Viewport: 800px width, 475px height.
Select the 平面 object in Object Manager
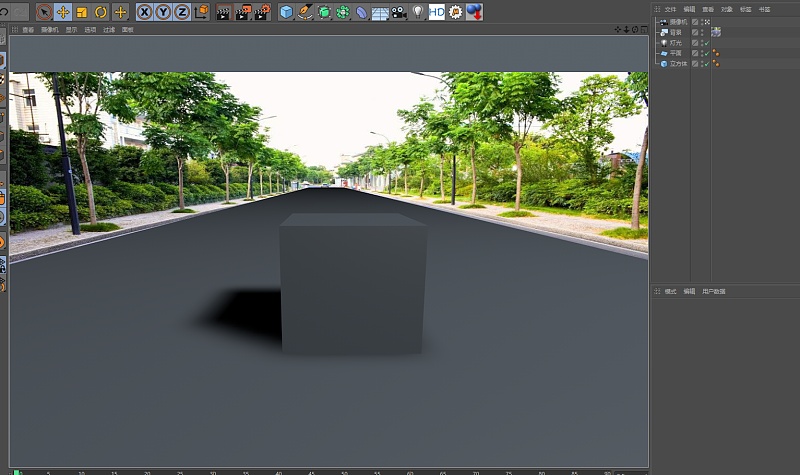(x=675, y=53)
